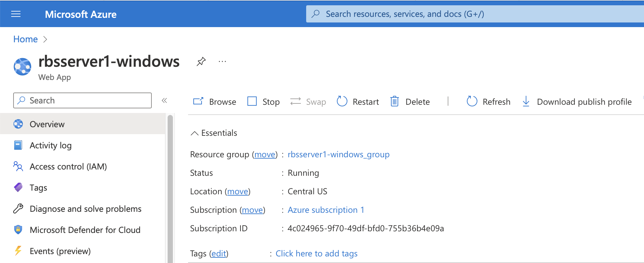Delete the web app
This screenshot has height=263, width=644.
pyautogui.click(x=410, y=101)
